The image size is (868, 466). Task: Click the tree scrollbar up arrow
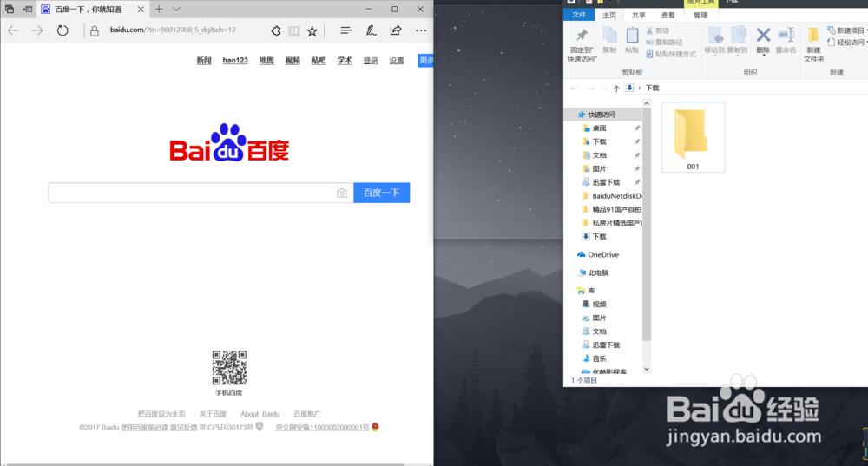646,103
